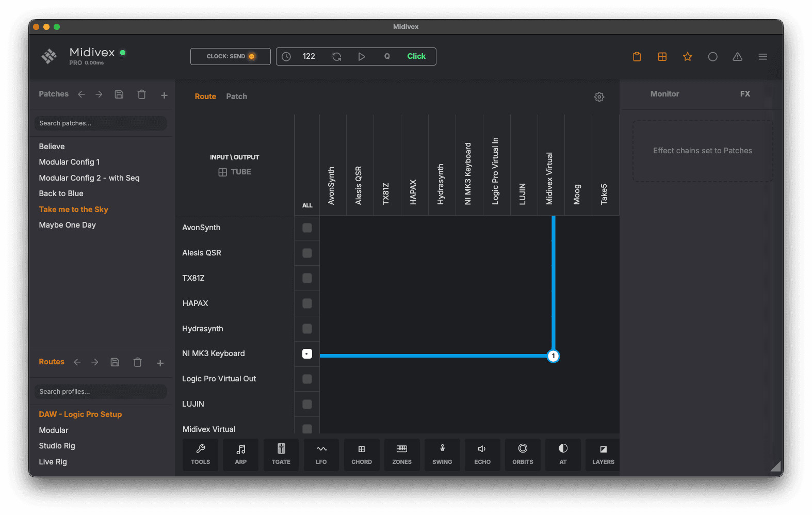Open the LAYERS module
The image size is (812, 515).
[x=603, y=455]
